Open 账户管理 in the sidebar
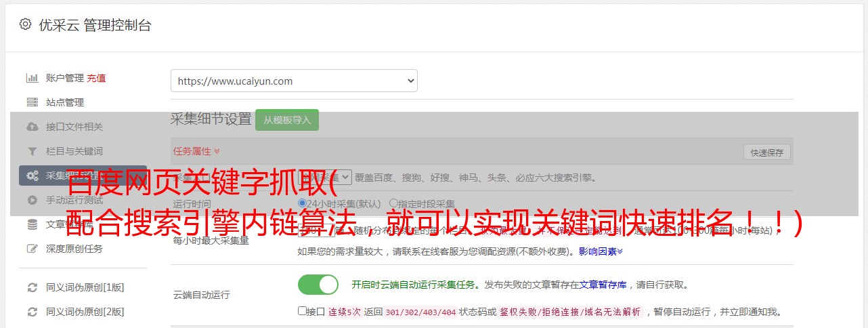Image resolution: width=868 pixels, height=328 pixels. pos(65,78)
